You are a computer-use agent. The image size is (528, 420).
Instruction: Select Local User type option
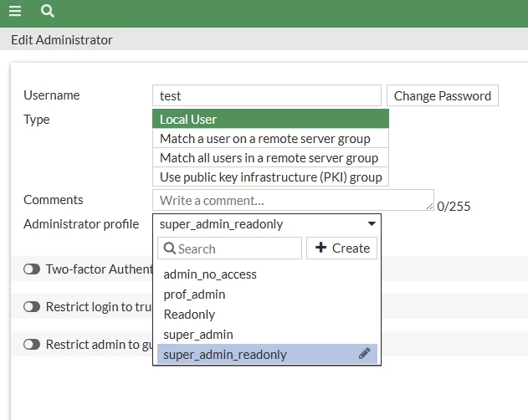click(x=270, y=119)
